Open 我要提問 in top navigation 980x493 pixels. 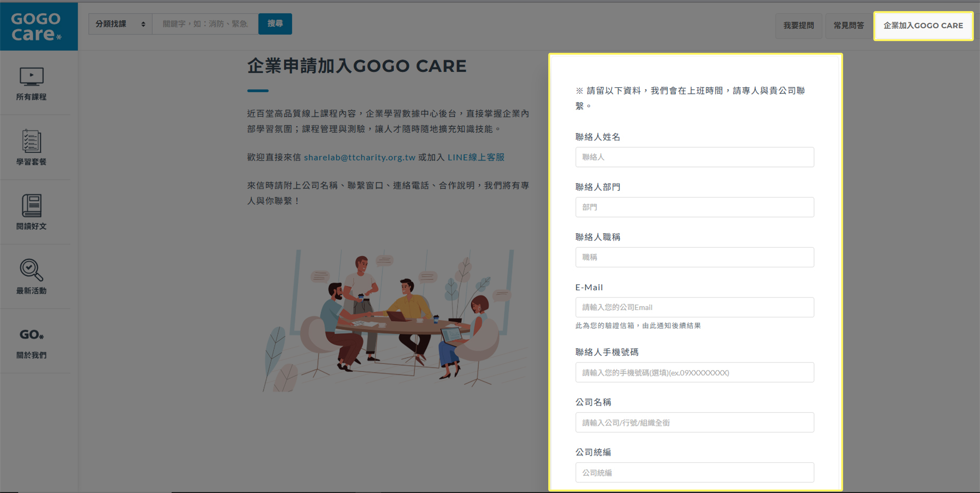(x=799, y=25)
